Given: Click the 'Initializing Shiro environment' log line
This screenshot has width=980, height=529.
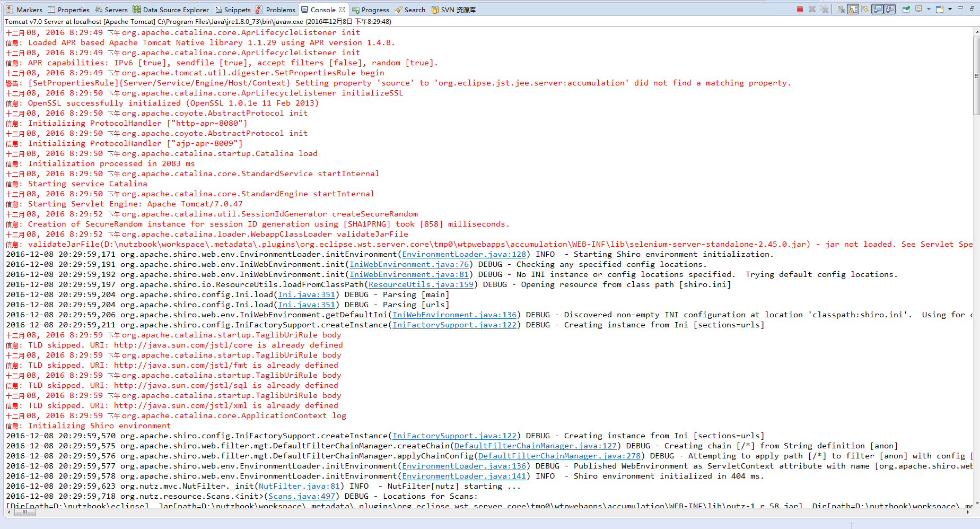Looking at the screenshot, I should [x=88, y=426].
